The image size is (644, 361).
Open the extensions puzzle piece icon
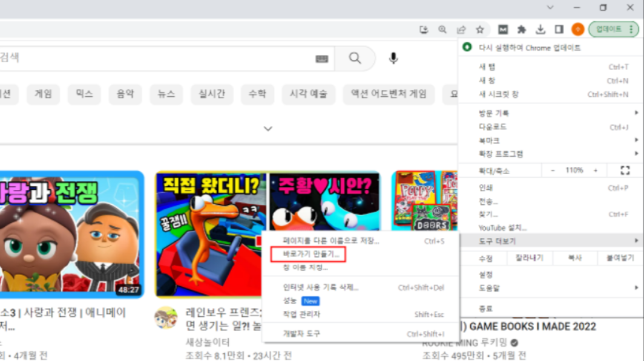pyautogui.click(x=522, y=30)
